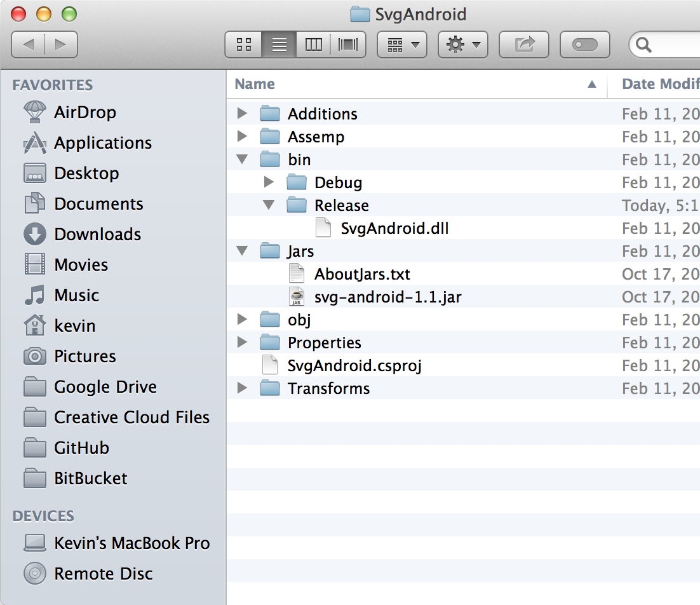This screenshot has height=605, width=700.
Task: Collapse the bin folder
Action: pyautogui.click(x=242, y=160)
